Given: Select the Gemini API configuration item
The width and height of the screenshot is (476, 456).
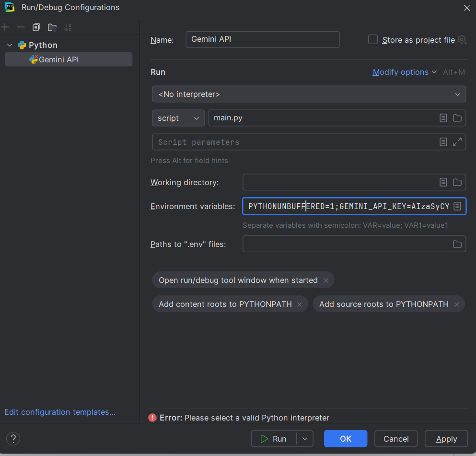Looking at the screenshot, I should 68,59.
